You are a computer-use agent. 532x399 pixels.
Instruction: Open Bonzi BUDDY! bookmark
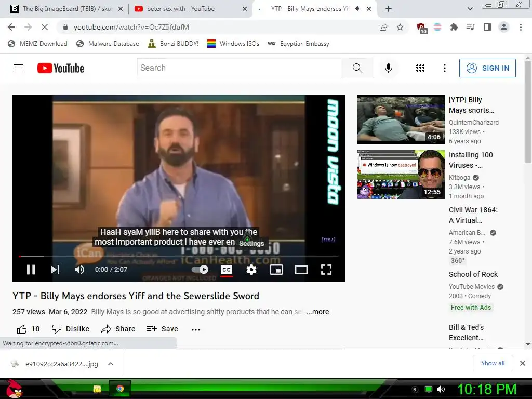point(173,44)
